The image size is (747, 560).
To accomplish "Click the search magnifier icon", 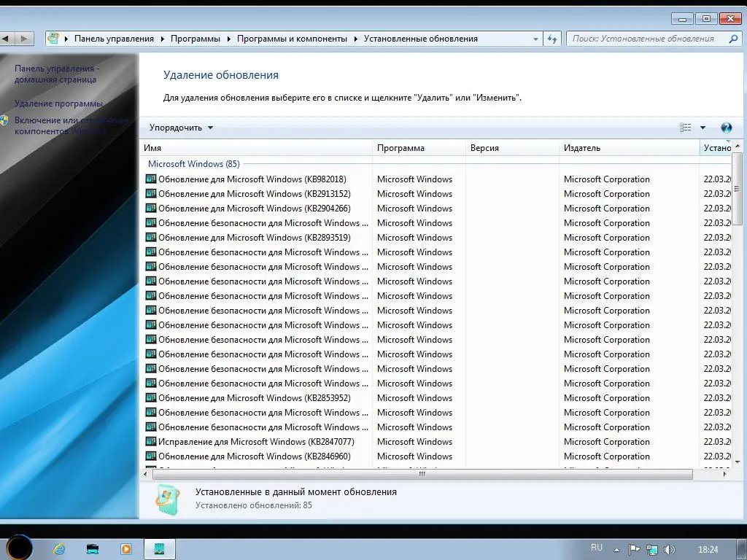I will pyautogui.click(x=733, y=39).
